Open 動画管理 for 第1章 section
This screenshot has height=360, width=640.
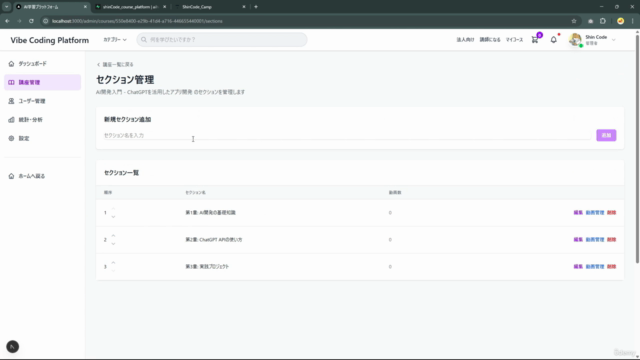point(595,213)
